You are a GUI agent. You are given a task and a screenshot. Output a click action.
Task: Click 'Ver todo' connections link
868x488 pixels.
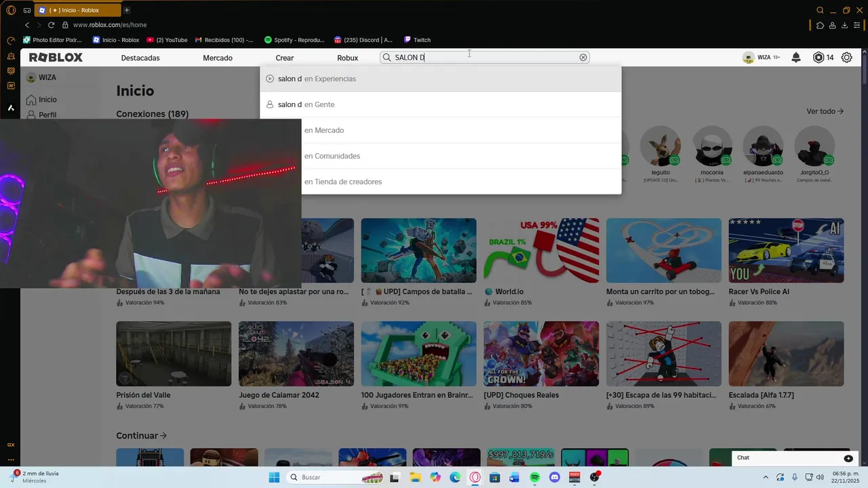point(825,111)
